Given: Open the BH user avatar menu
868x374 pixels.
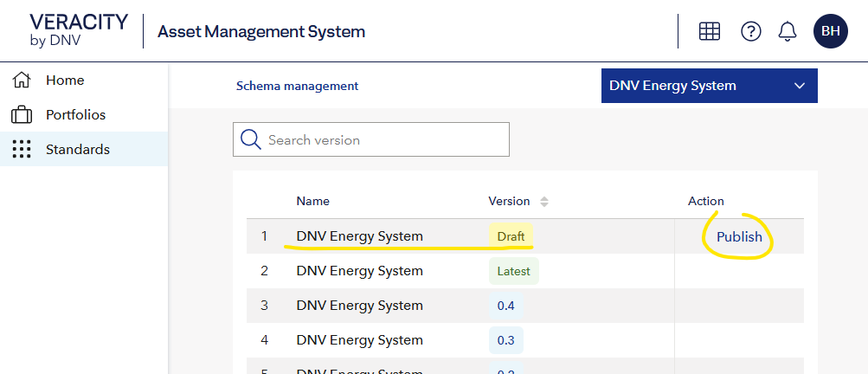Looking at the screenshot, I should (x=831, y=31).
